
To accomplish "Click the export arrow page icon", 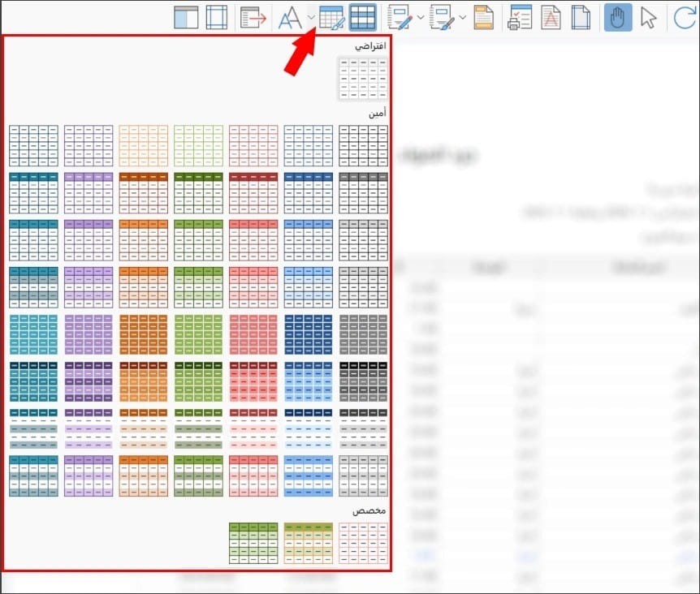I will (x=253, y=18).
